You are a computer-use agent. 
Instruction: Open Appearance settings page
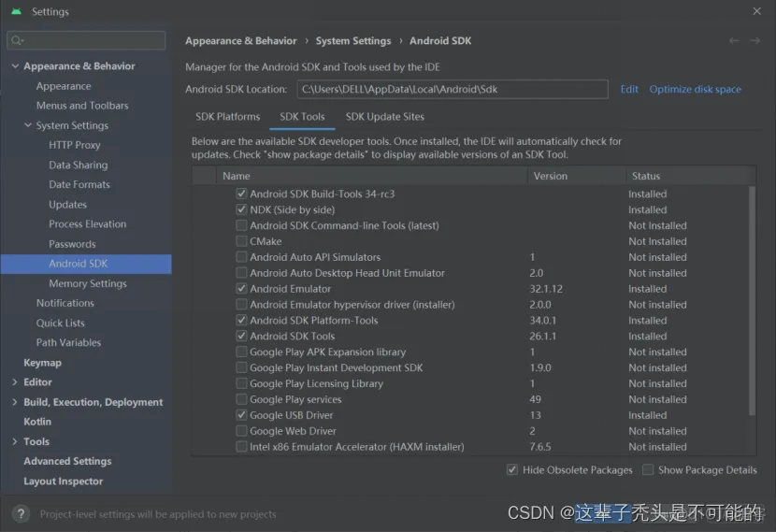(64, 86)
